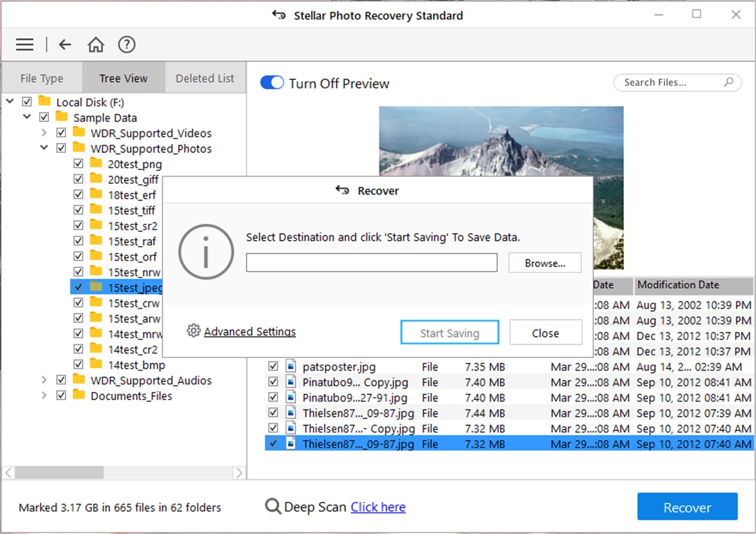Click the patsposter.jpg file icon
This screenshot has height=534, width=756.
[x=291, y=366]
